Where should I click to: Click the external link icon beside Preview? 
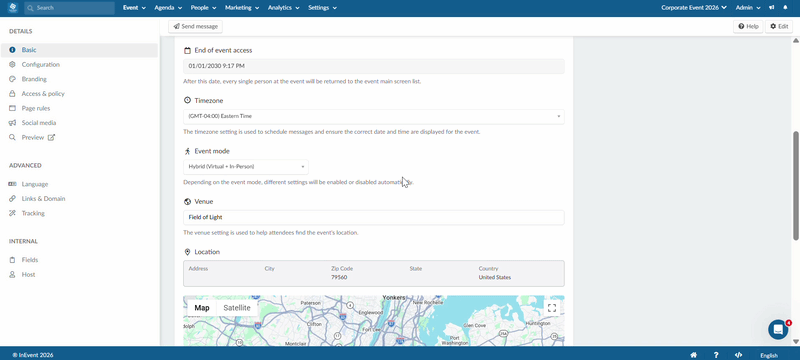click(51, 137)
